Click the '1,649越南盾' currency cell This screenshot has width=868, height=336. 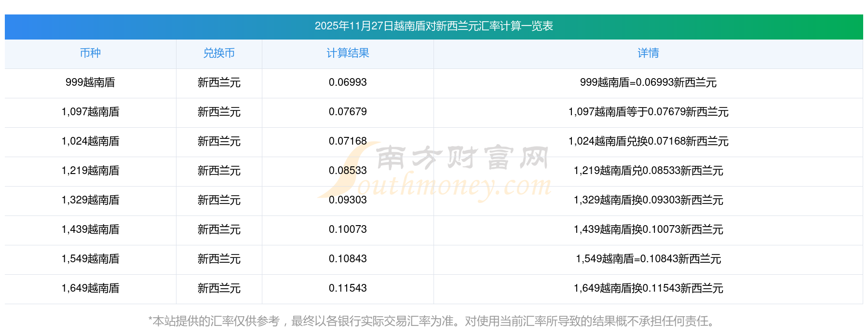pos(90,288)
